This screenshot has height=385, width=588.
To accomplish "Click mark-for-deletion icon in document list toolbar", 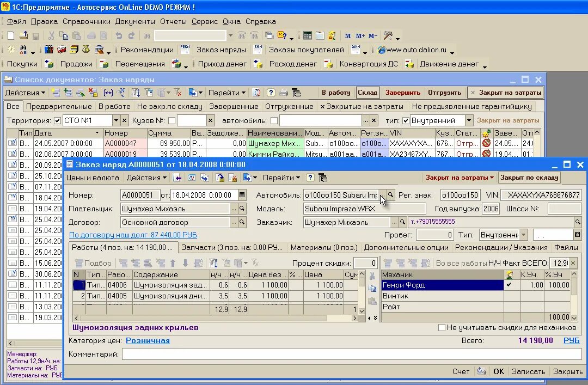I will point(93,93).
